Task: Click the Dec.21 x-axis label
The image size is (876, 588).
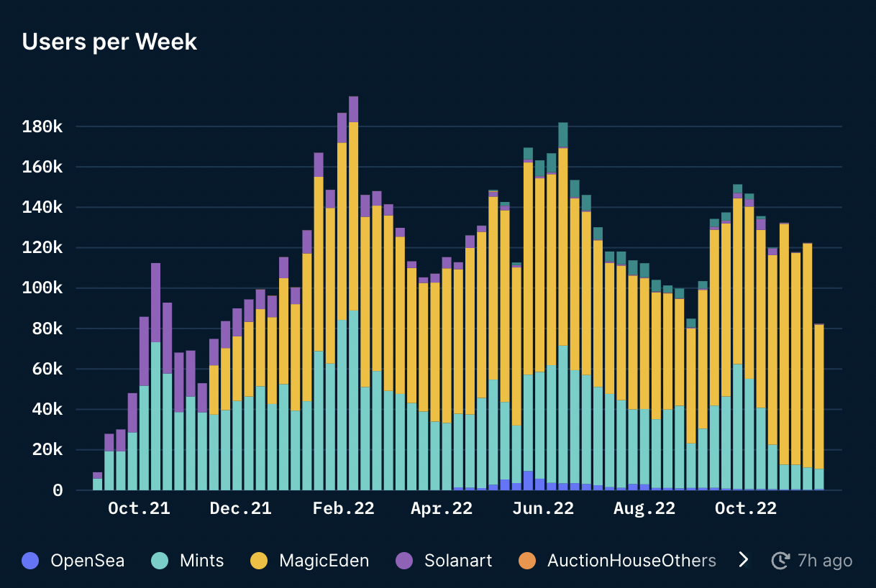Action: pyautogui.click(x=241, y=508)
